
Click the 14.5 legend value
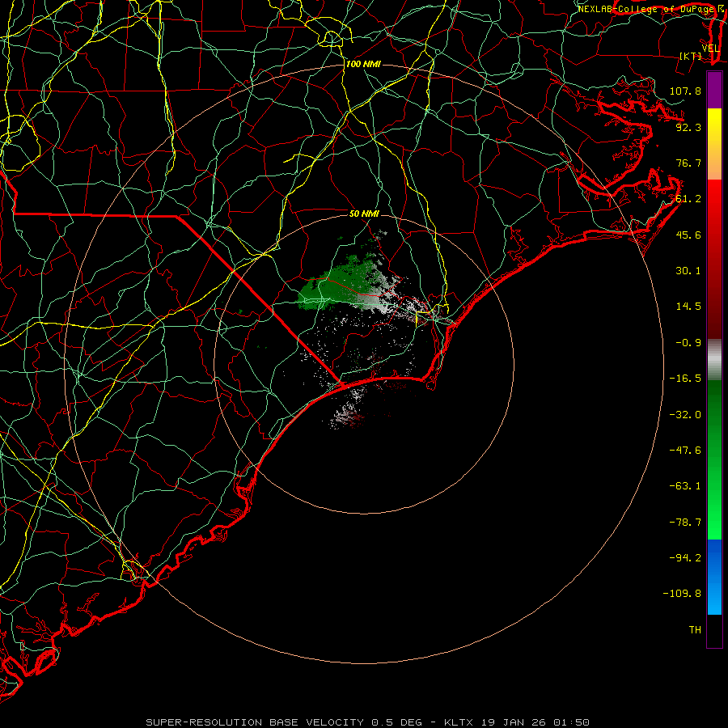tap(688, 307)
